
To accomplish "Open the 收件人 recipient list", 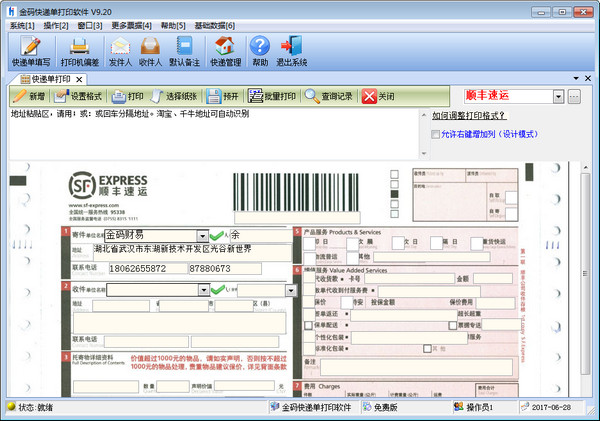I will pyautogui.click(x=150, y=52).
